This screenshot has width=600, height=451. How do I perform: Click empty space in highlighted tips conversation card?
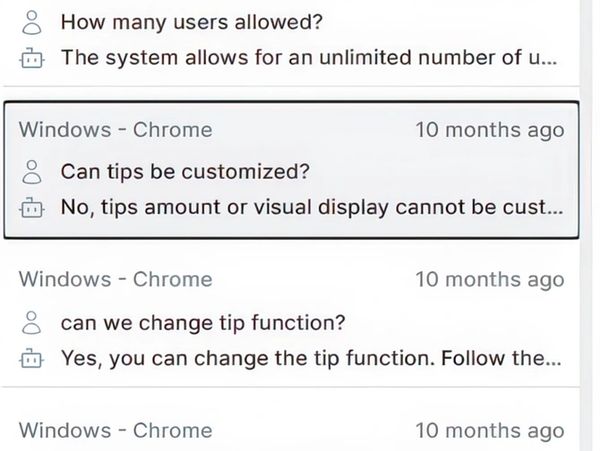(x=450, y=171)
